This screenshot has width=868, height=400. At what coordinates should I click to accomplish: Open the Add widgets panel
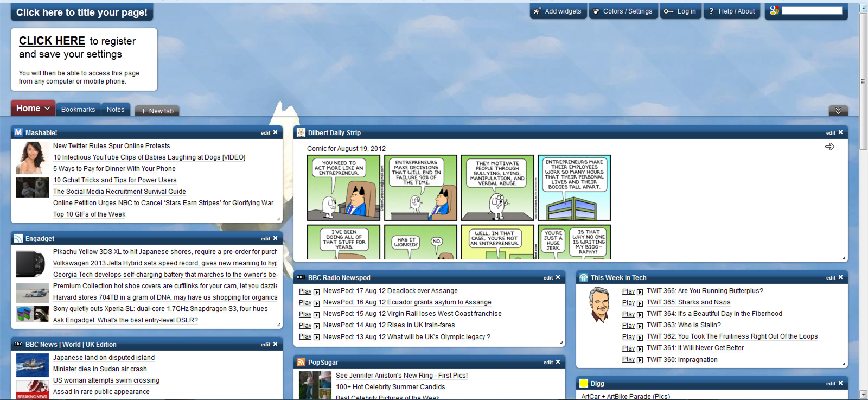(557, 11)
